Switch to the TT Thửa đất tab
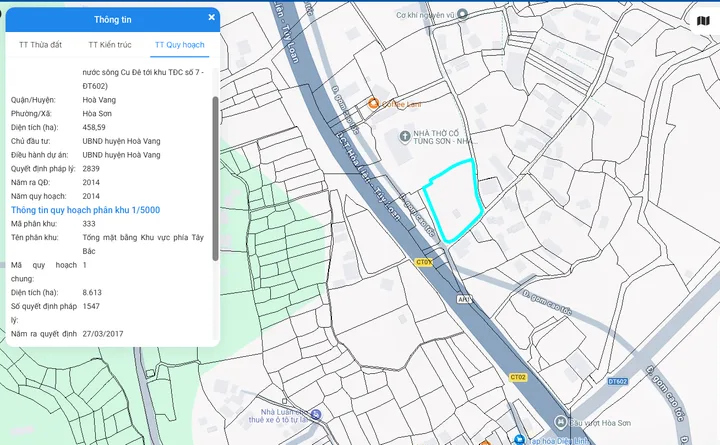 coord(40,45)
